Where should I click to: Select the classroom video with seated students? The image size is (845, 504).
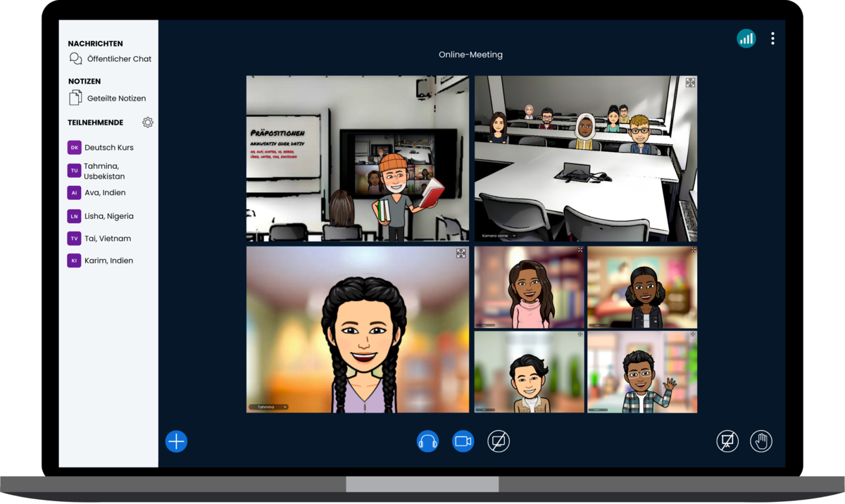click(586, 158)
